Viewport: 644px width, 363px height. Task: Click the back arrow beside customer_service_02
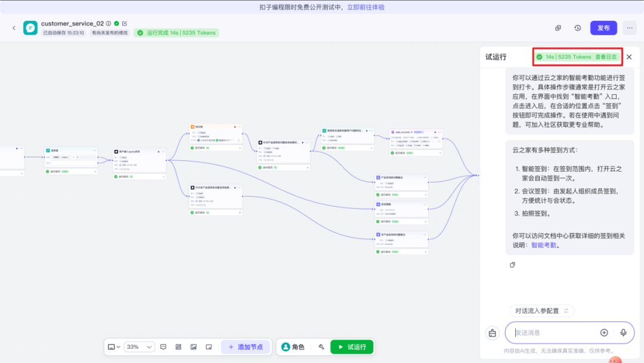click(x=14, y=28)
